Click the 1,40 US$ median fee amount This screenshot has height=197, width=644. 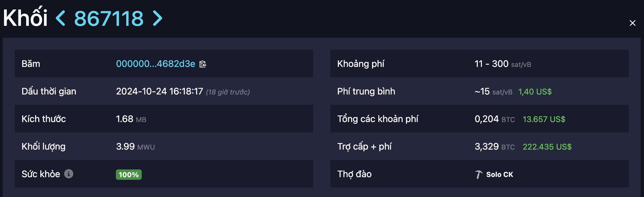coord(535,92)
